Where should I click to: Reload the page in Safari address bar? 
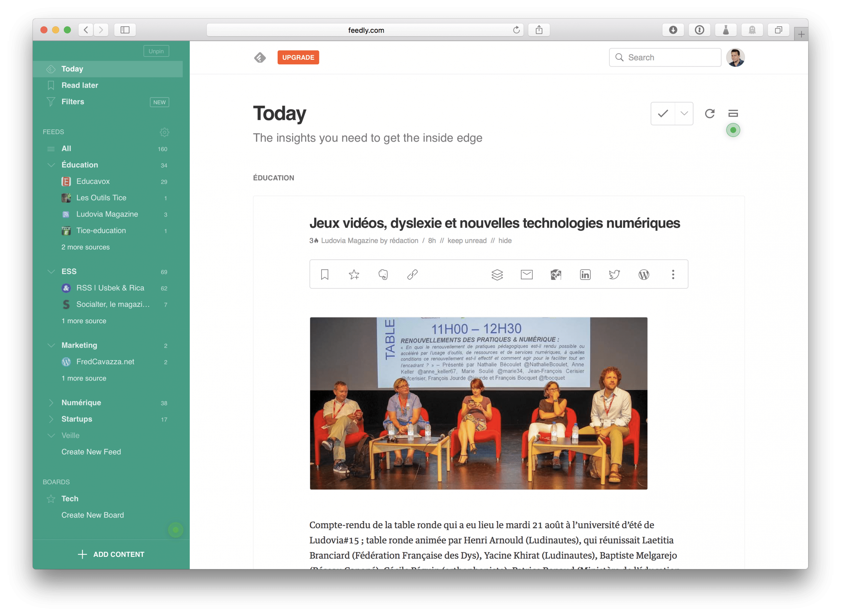tap(516, 30)
